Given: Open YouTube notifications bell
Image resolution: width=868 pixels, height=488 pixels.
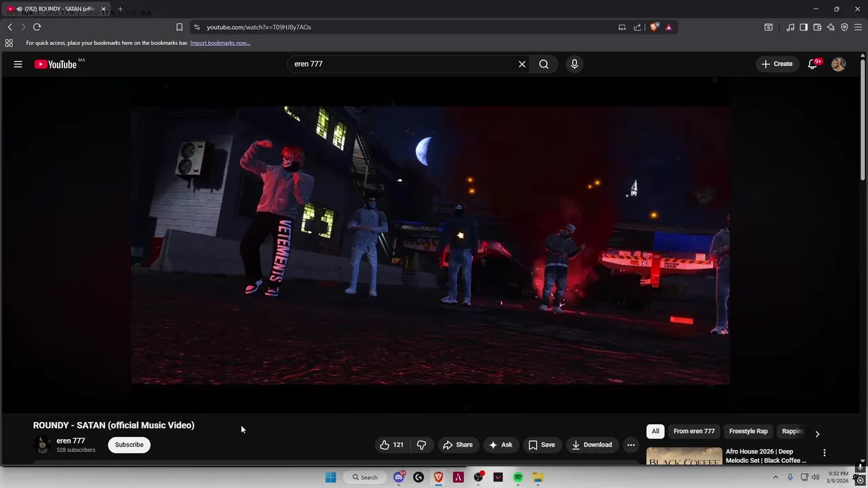Looking at the screenshot, I should (813, 64).
